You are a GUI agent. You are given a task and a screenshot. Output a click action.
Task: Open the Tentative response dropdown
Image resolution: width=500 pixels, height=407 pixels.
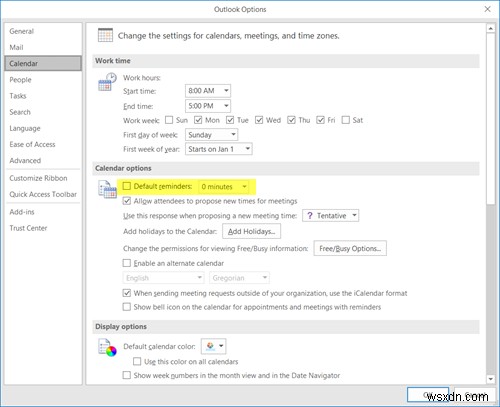331,216
